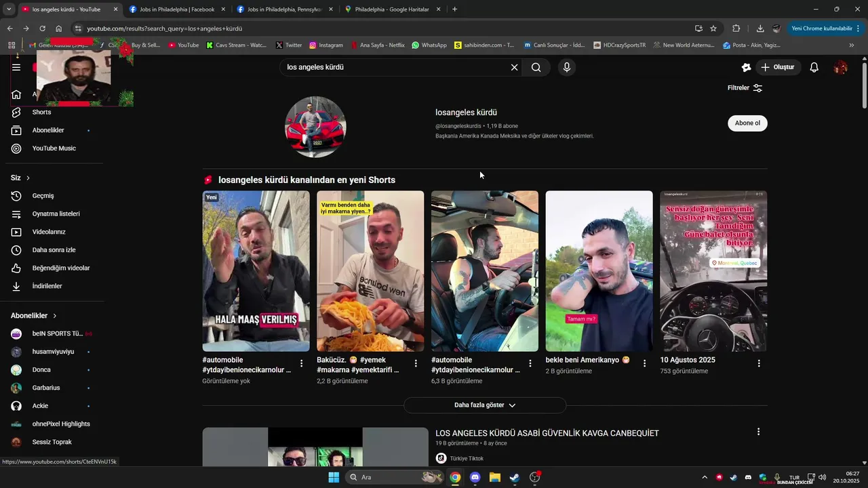Click the magnifier search button
The height and width of the screenshot is (488, 868).
pos(536,67)
